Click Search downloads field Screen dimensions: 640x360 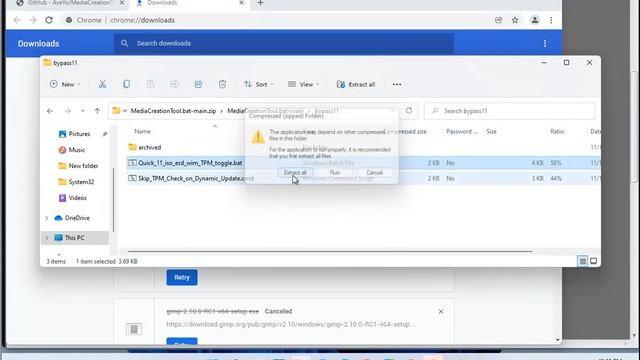point(284,43)
